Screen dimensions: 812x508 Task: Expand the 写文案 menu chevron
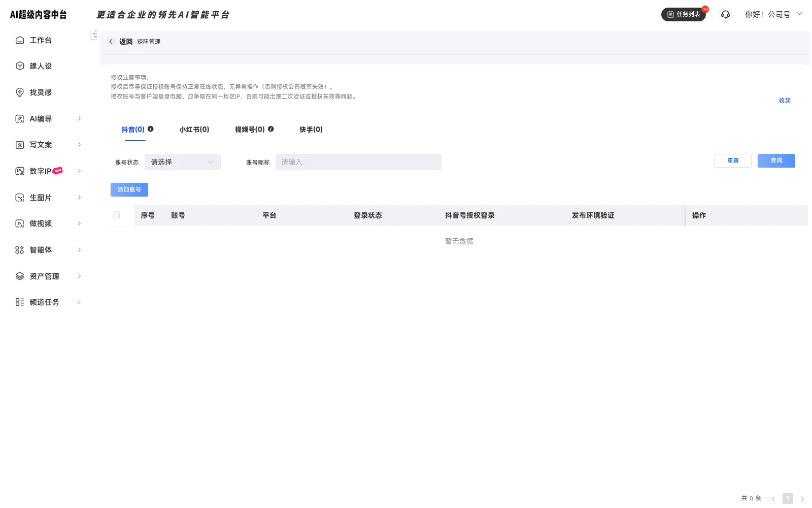[79, 145]
